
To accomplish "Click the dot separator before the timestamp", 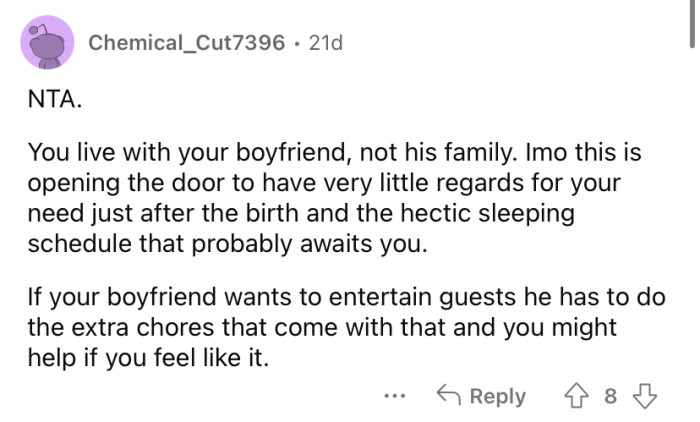I will click(x=299, y=44).
